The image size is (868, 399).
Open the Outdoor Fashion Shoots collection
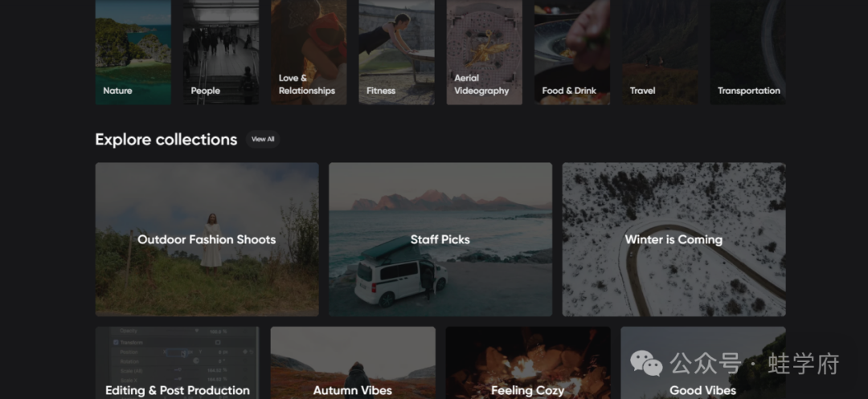(207, 239)
